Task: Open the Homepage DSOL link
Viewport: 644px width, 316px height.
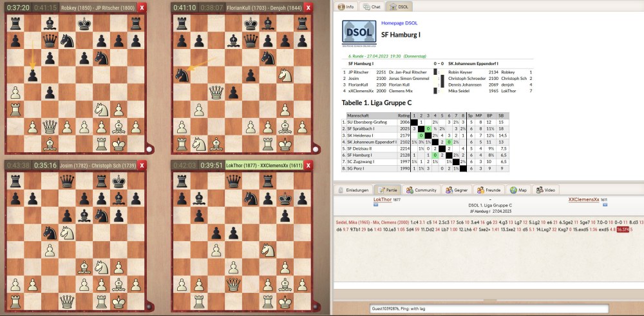Action: (x=399, y=23)
